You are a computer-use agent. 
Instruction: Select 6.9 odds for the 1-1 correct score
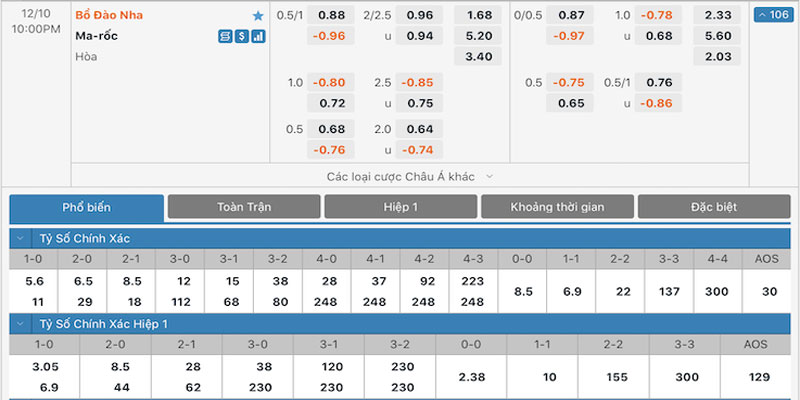pos(571,292)
